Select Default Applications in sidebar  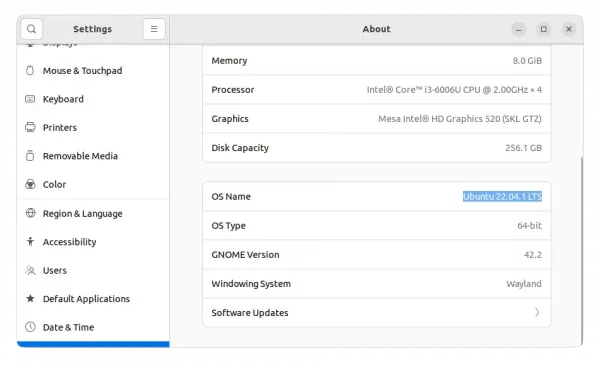[93, 299]
